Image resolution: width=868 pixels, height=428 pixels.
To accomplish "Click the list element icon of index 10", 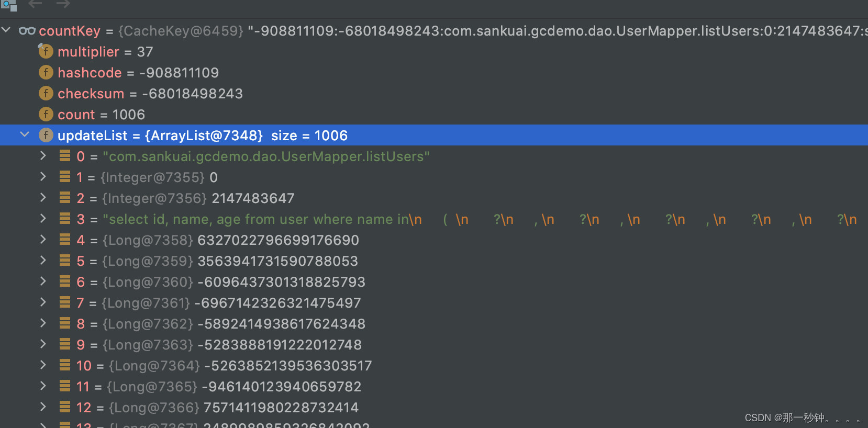I will coord(65,365).
